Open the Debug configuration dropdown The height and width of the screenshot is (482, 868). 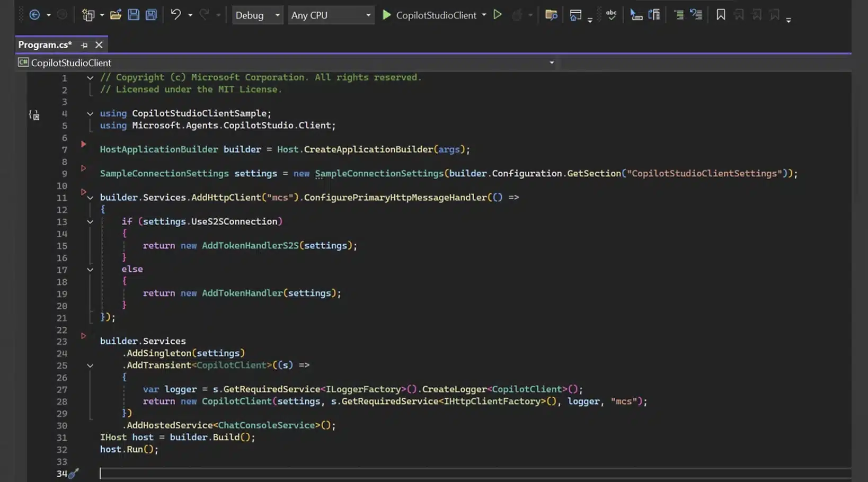tap(257, 15)
